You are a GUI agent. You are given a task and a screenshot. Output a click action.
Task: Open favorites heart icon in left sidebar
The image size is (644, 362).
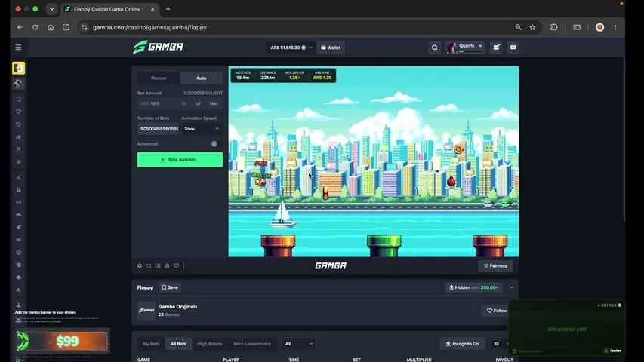pos(18,112)
